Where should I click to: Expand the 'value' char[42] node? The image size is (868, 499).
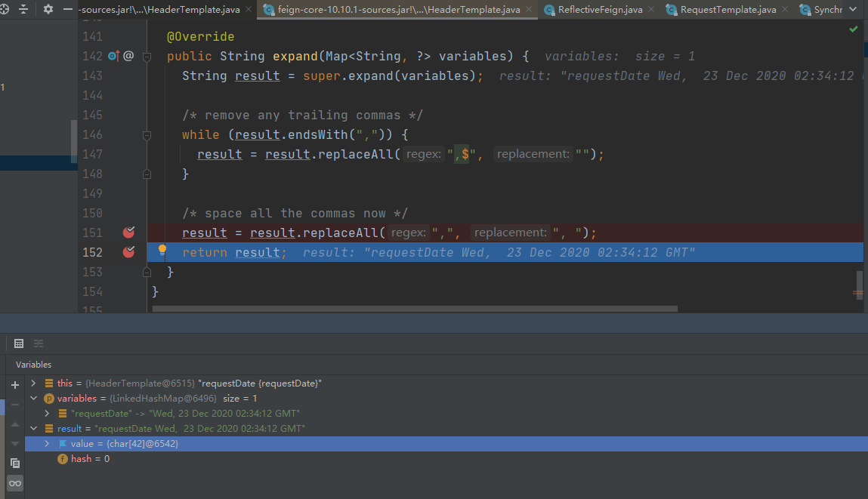pyautogui.click(x=48, y=444)
